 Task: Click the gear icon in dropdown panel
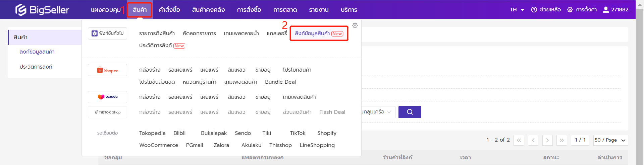point(355,25)
